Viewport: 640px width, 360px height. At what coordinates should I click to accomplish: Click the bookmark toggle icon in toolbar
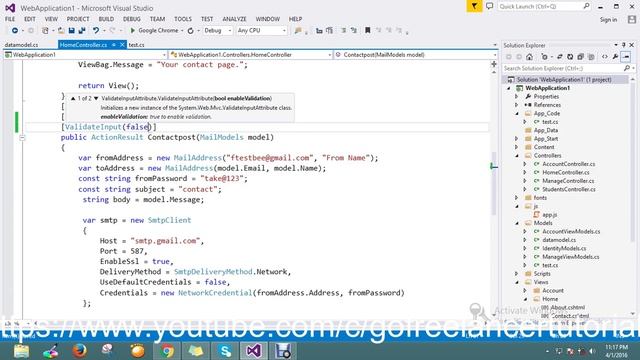[x=367, y=30]
